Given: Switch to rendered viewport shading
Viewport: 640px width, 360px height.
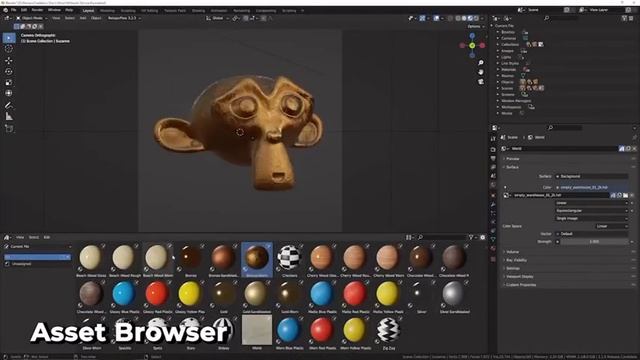Looking at the screenshot, I should (x=476, y=18).
